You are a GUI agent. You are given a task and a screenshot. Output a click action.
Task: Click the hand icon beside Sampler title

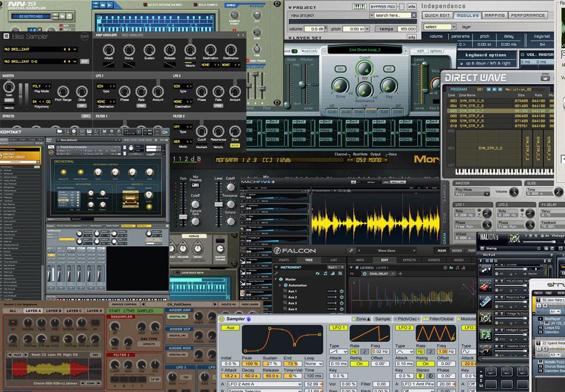click(x=249, y=319)
